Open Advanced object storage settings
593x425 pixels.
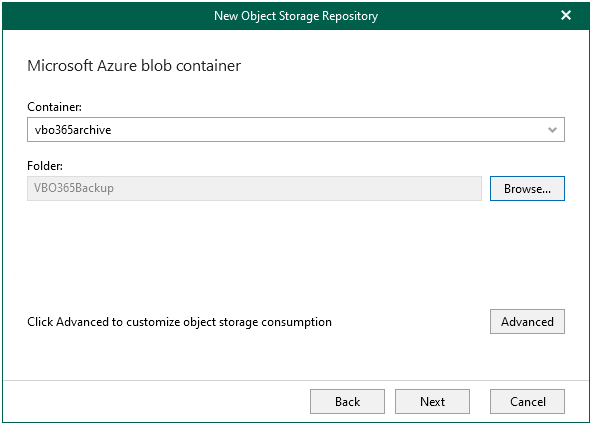click(x=527, y=321)
